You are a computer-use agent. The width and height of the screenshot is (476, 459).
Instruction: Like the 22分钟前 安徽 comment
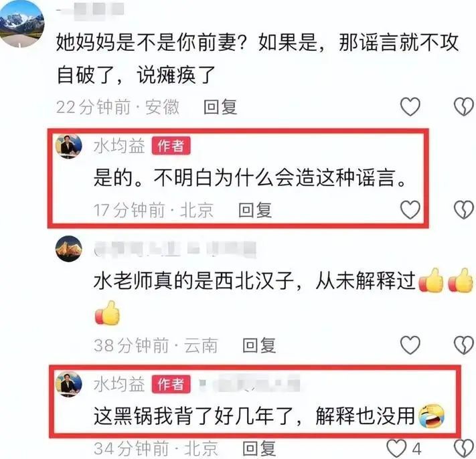point(410,106)
